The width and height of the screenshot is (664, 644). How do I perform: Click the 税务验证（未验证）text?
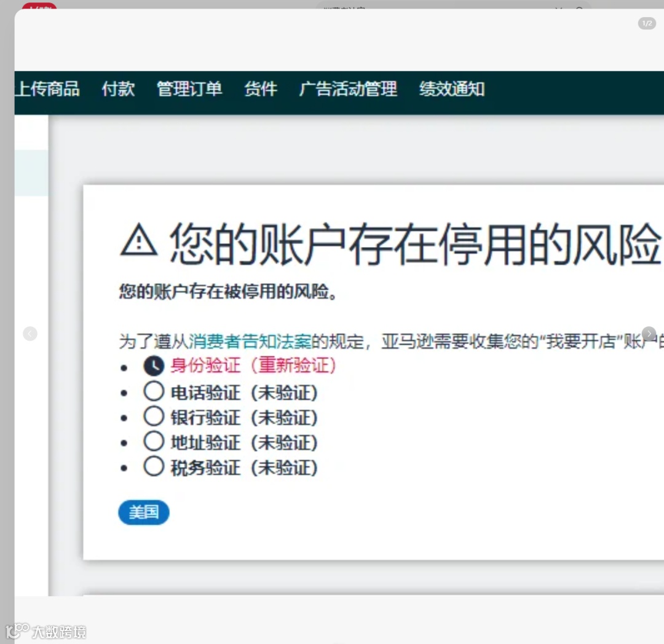[244, 468]
